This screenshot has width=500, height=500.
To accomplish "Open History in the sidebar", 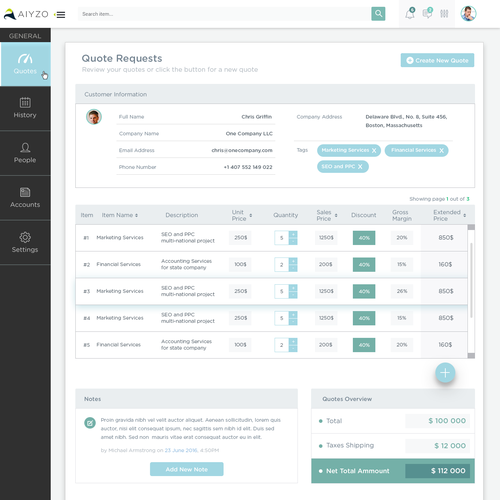I will pos(25,108).
